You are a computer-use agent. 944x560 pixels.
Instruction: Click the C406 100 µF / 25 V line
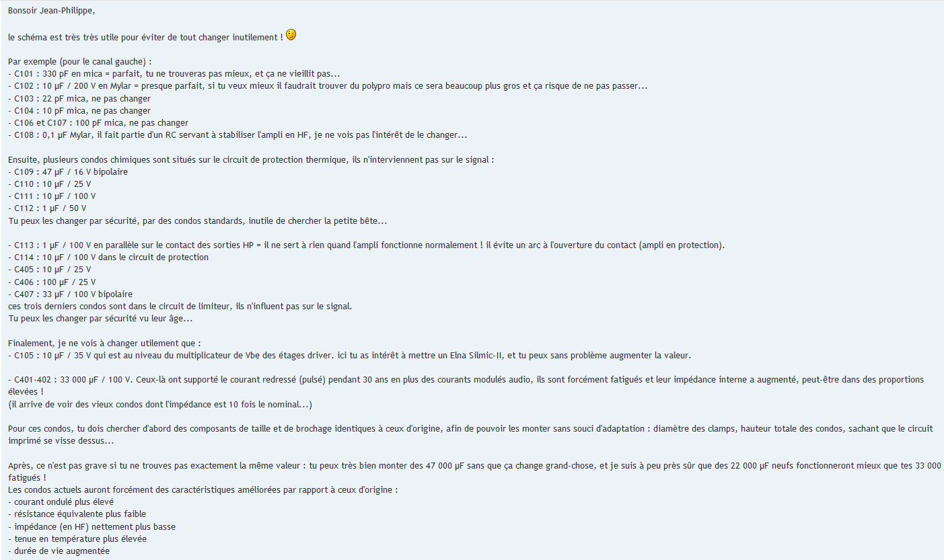[52, 282]
